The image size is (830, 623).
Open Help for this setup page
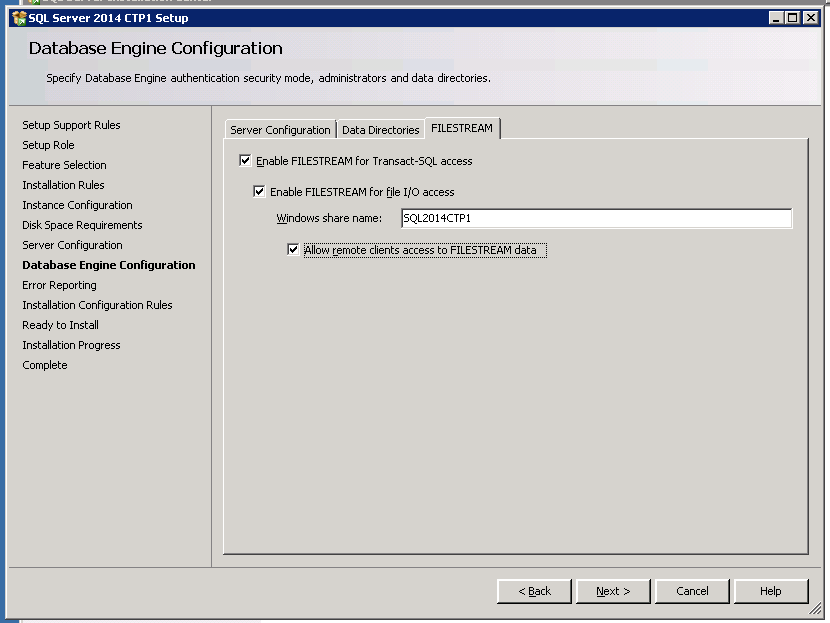tap(770, 591)
